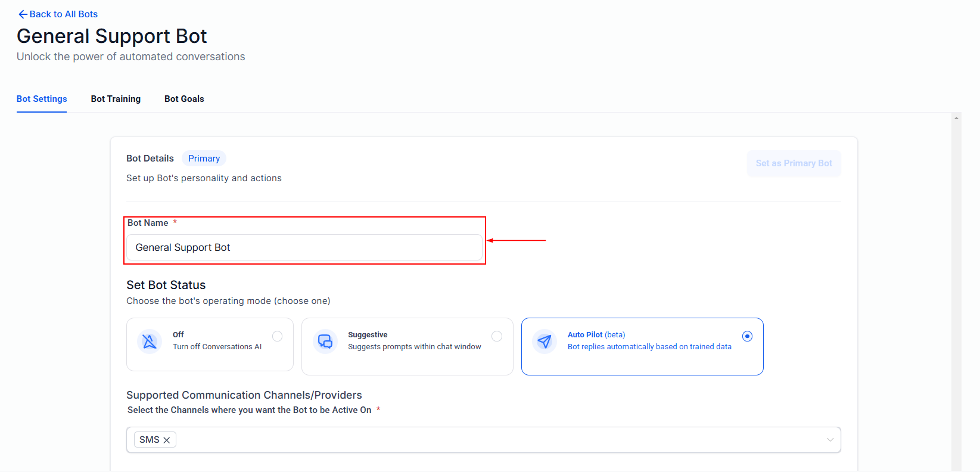Switch to the Bot Goals tab
980x472 pixels.
pyautogui.click(x=184, y=99)
